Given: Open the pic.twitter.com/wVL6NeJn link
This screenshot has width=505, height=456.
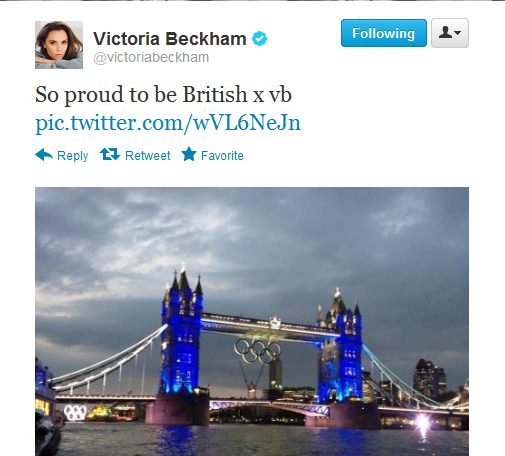Looking at the screenshot, I should [x=168, y=123].
